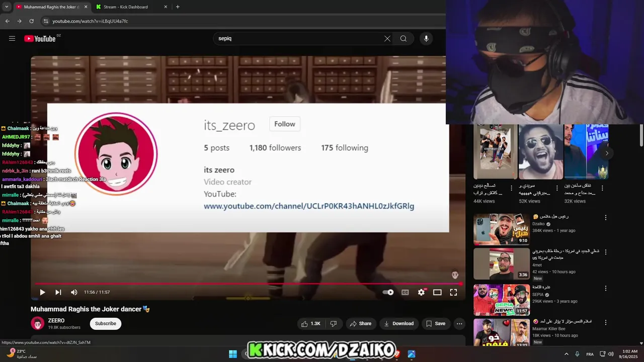The height and width of the screenshot is (362, 644).
Task: Open the weather widget showing 23°C
Action: click(x=21, y=354)
